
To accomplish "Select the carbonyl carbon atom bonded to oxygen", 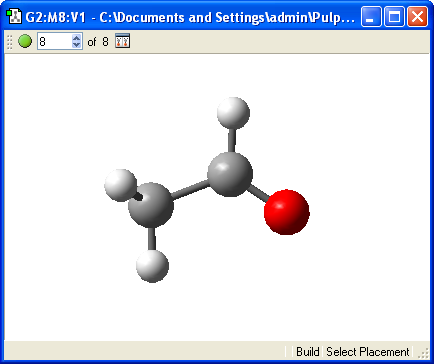I will [230, 174].
